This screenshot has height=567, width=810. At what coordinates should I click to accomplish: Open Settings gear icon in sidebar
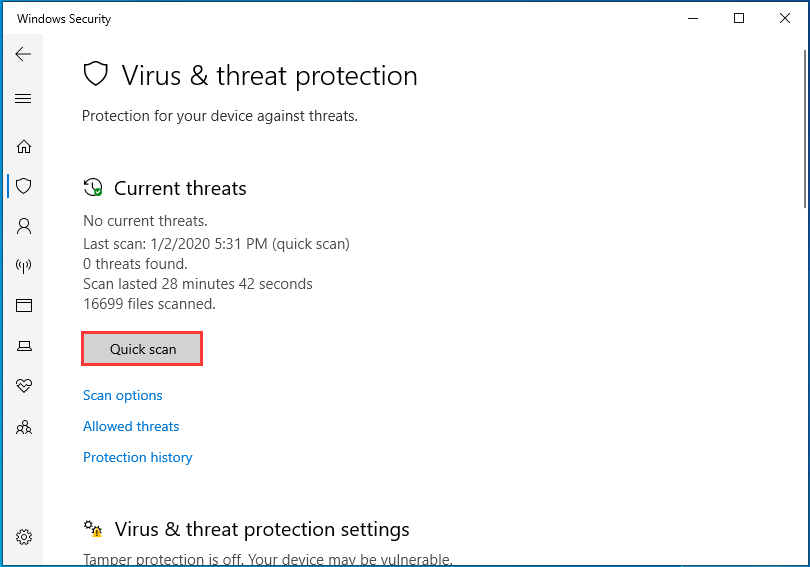24,537
